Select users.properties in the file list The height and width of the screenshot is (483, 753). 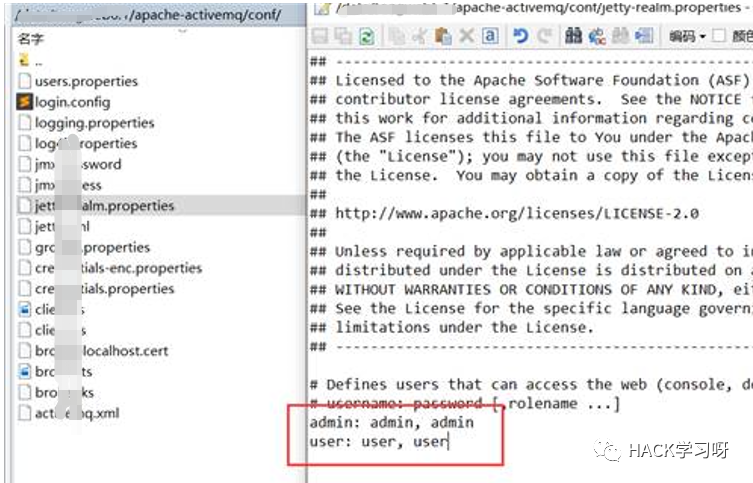pos(78,81)
